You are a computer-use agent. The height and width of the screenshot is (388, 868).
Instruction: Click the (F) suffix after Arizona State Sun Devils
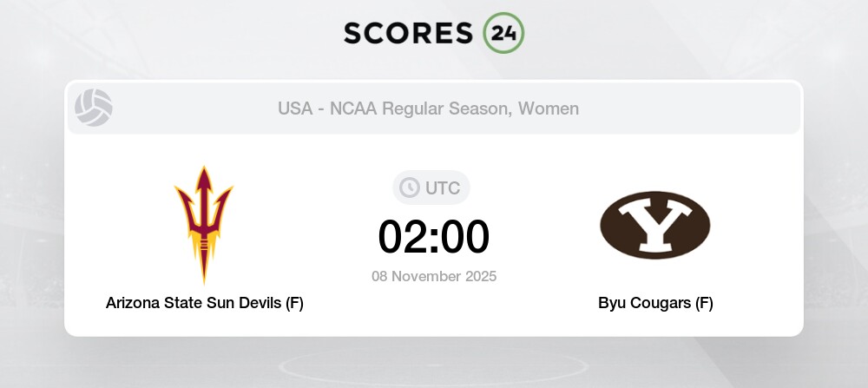pos(293,303)
